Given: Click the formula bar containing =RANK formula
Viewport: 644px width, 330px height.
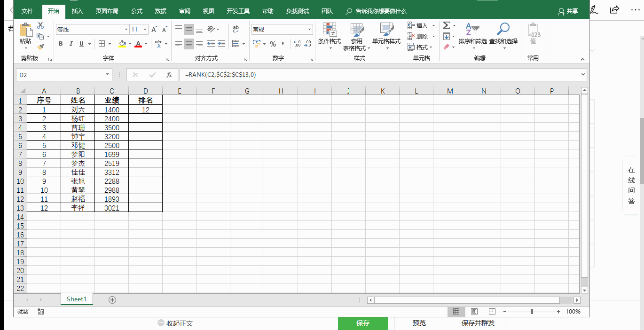Looking at the screenshot, I should pyautogui.click(x=383, y=75).
